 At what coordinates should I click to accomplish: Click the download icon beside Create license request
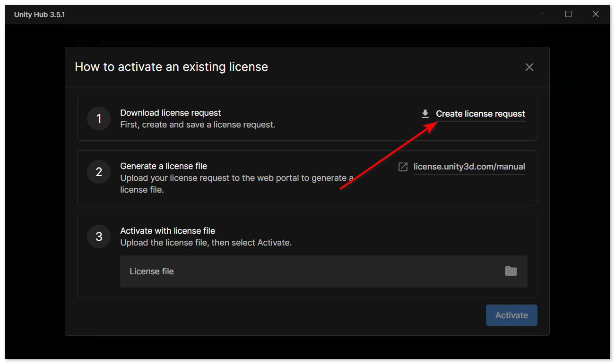point(425,114)
